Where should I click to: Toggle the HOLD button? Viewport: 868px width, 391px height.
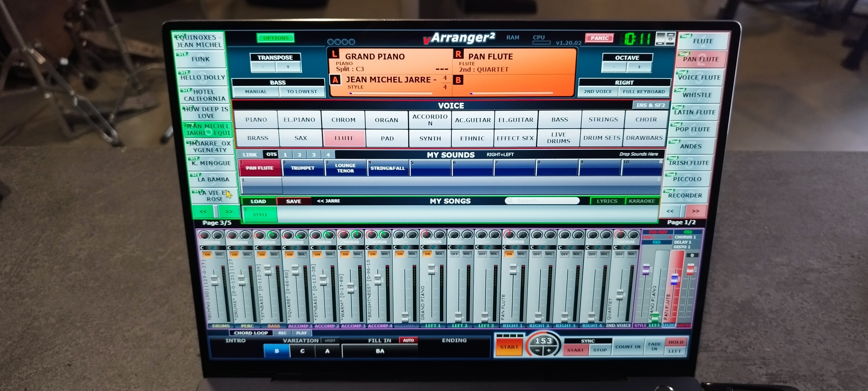[675, 342]
